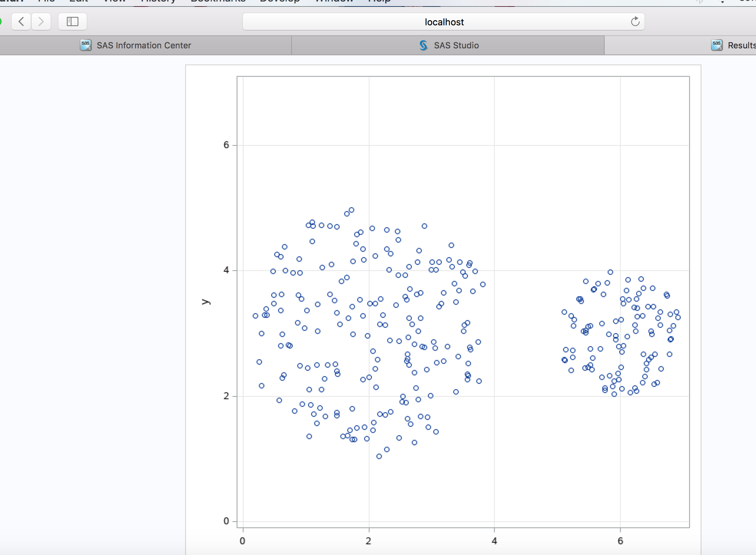The height and width of the screenshot is (555, 756).
Task: Click the forward navigation arrow
Action: 41,21
